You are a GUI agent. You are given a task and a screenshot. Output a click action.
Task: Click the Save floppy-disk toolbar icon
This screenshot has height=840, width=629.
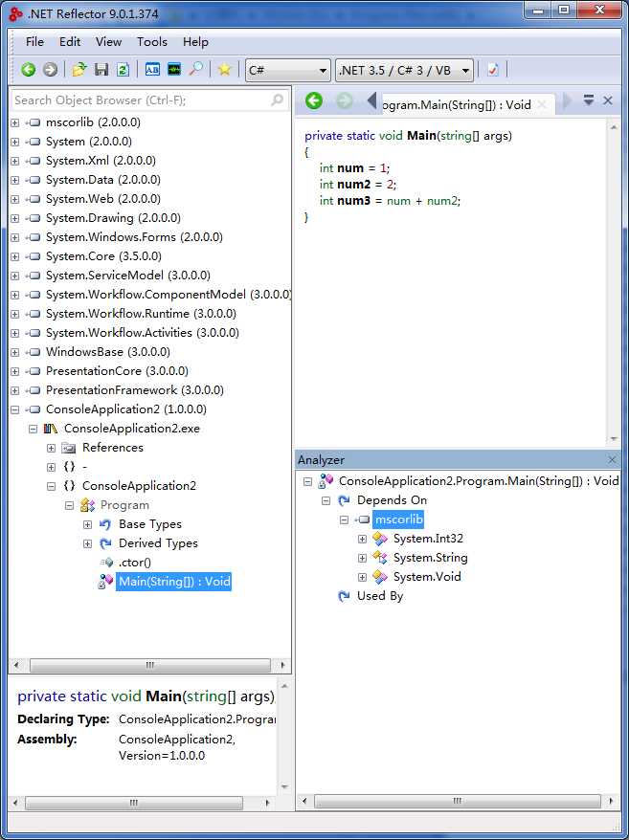[101, 70]
